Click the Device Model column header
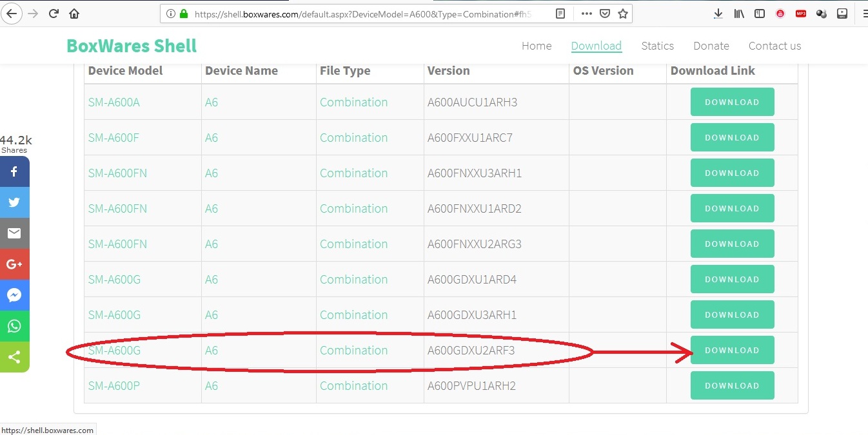868x435 pixels. (125, 71)
